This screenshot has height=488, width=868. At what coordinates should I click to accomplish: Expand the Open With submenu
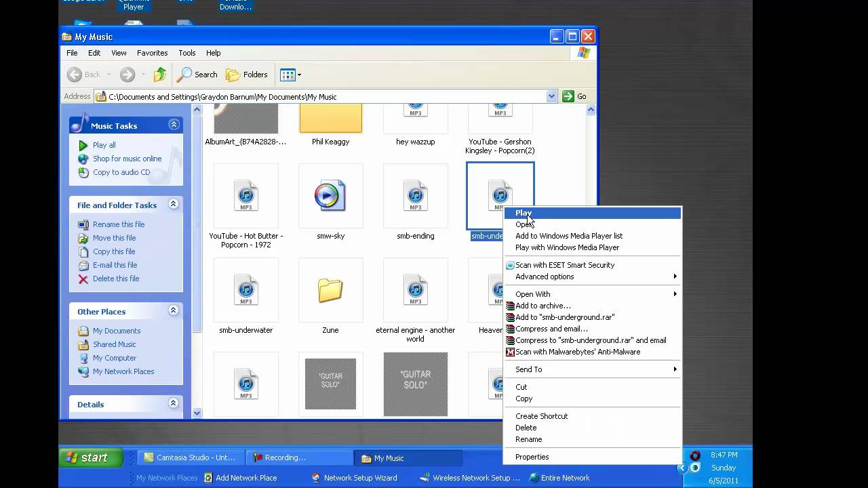[592, 294]
